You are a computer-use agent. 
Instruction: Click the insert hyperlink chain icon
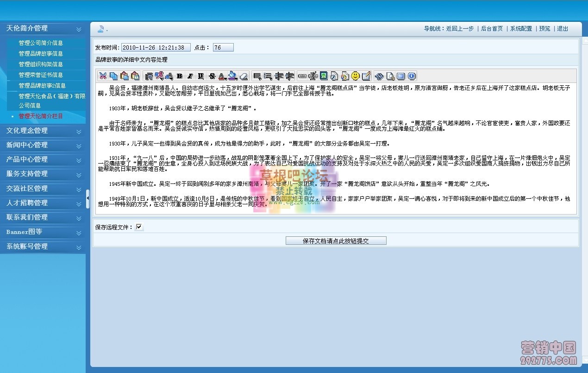[302, 76]
